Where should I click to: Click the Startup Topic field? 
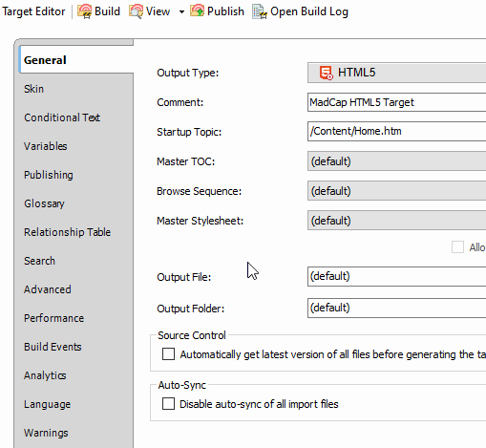pos(396,131)
